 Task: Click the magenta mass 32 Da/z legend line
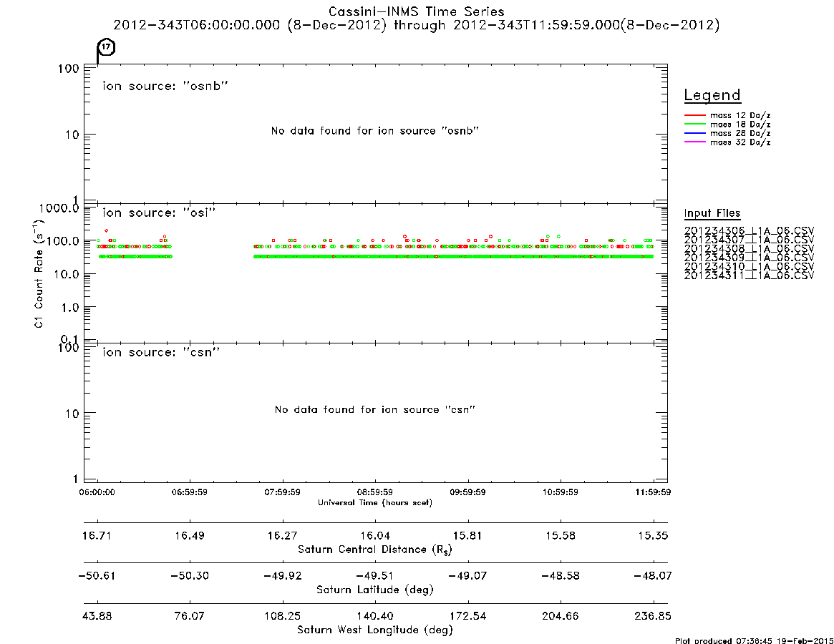(694, 142)
